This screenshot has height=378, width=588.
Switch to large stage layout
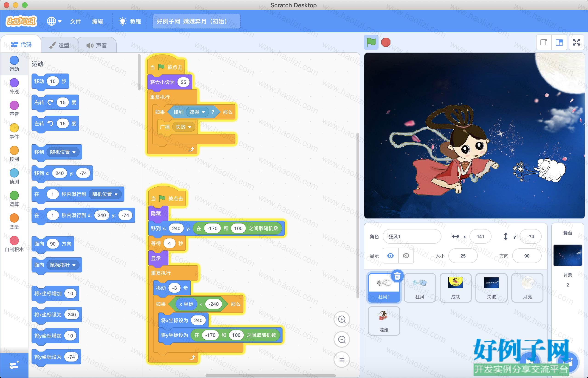click(x=559, y=43)
